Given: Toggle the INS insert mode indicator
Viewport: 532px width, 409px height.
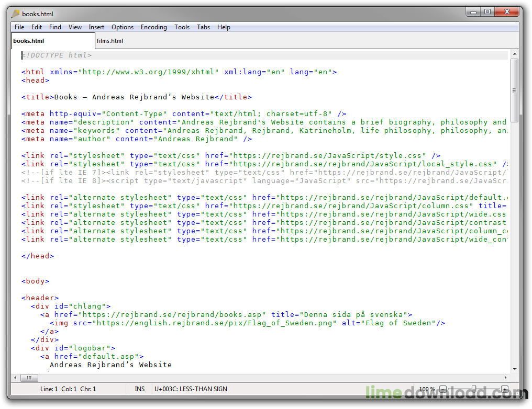Looking at the screenshot, I should coord(139,389).
